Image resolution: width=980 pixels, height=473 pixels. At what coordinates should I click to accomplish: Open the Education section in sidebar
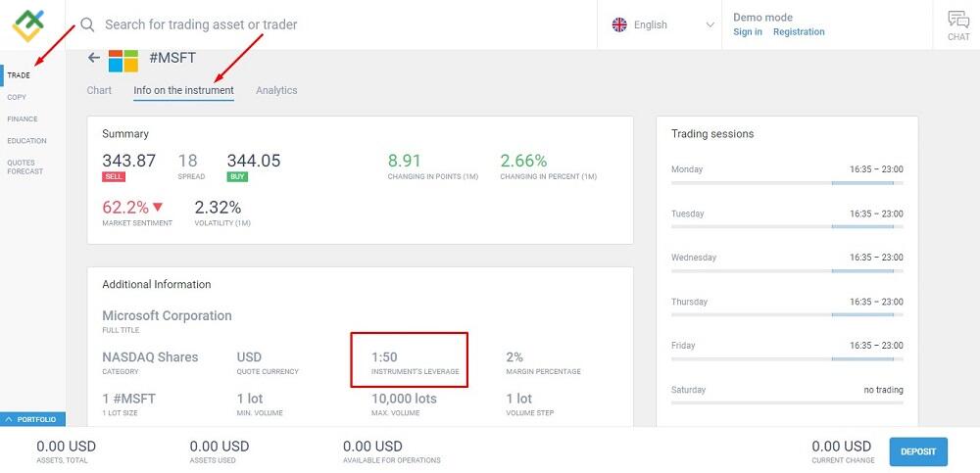click(26, 141)
